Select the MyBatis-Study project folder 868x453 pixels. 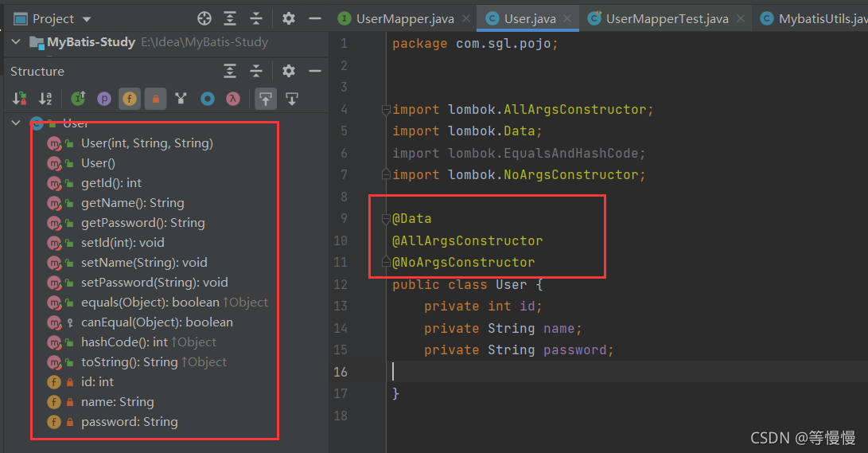point(91,42)
